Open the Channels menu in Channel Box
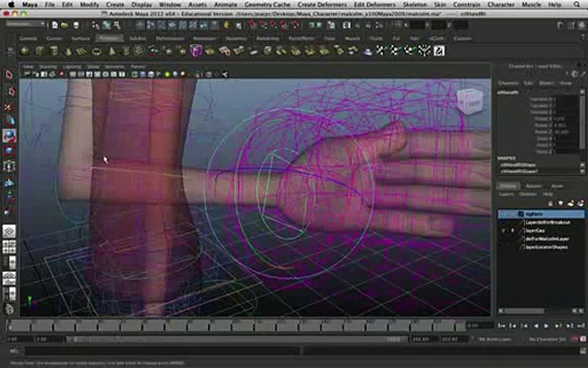 point(508,83)
